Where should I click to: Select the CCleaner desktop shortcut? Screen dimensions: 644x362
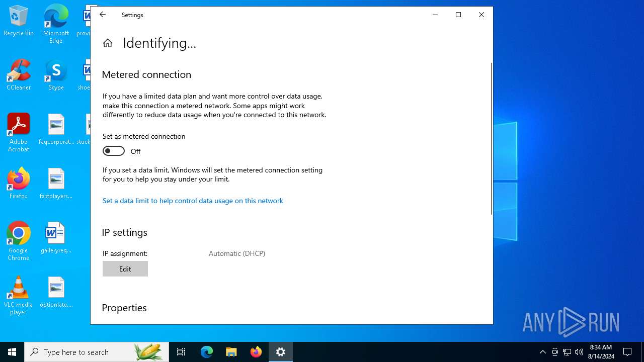point(19,75)
